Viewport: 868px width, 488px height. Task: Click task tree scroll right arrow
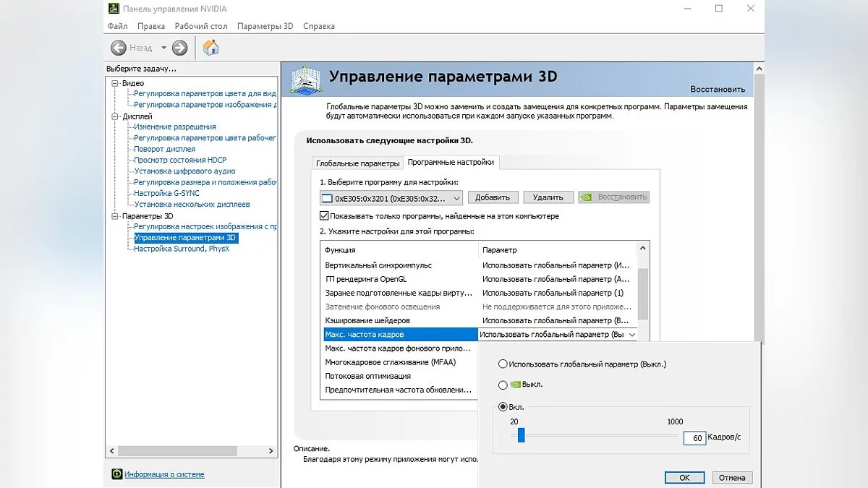click(271, 450)
